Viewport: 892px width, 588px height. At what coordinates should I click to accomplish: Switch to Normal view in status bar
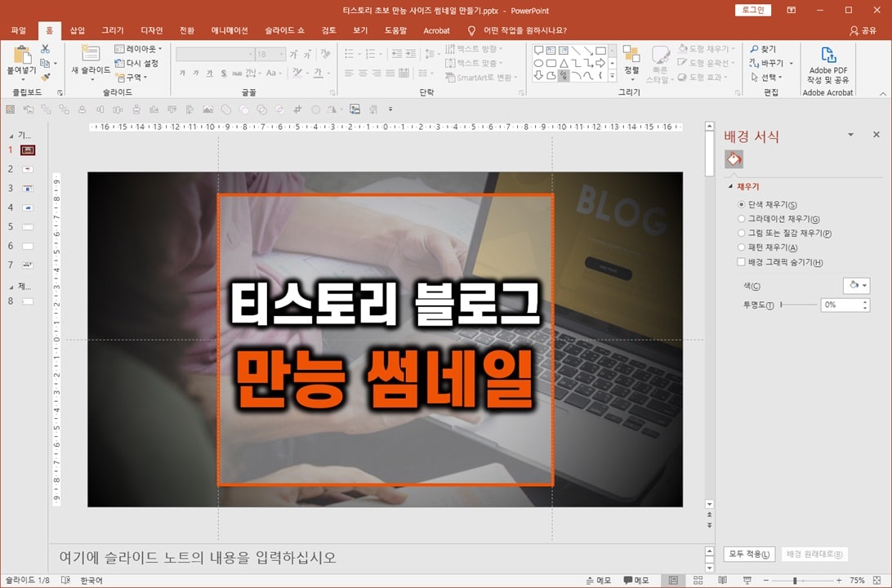[x=674, y=580]
